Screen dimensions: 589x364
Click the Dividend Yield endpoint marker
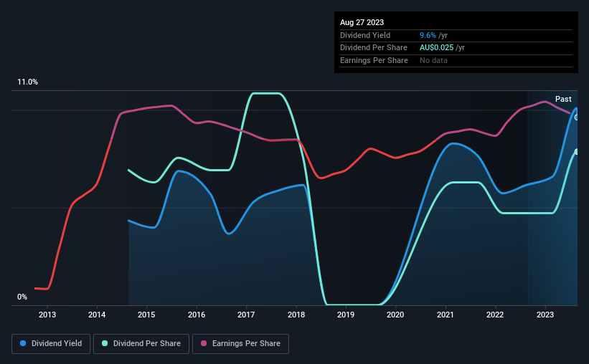click(x=577, y=118)
